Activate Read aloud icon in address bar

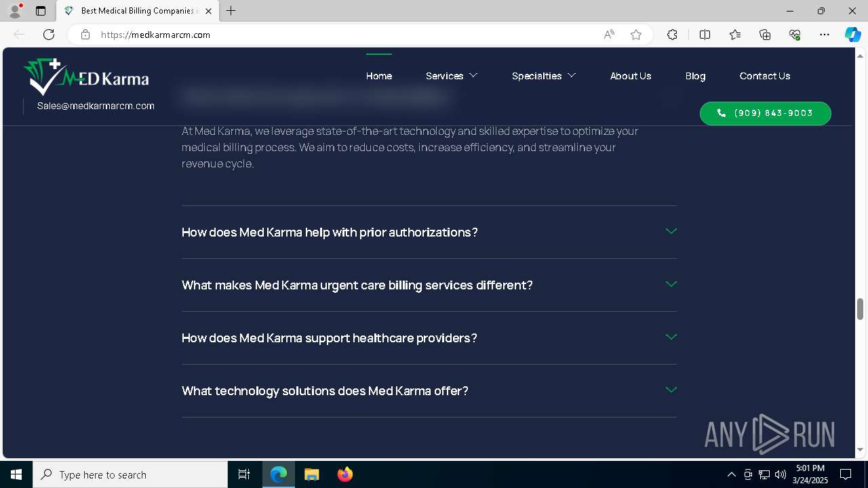click(609, 35)
